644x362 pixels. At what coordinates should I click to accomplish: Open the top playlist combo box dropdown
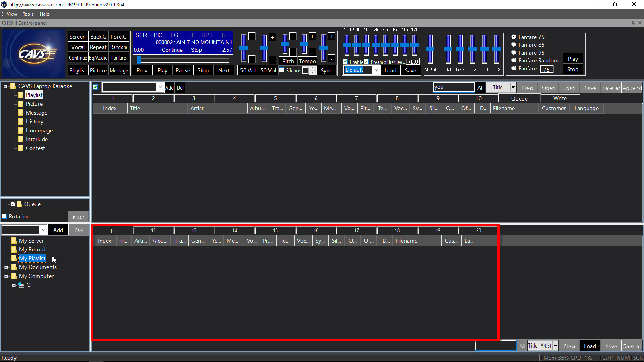160,87
